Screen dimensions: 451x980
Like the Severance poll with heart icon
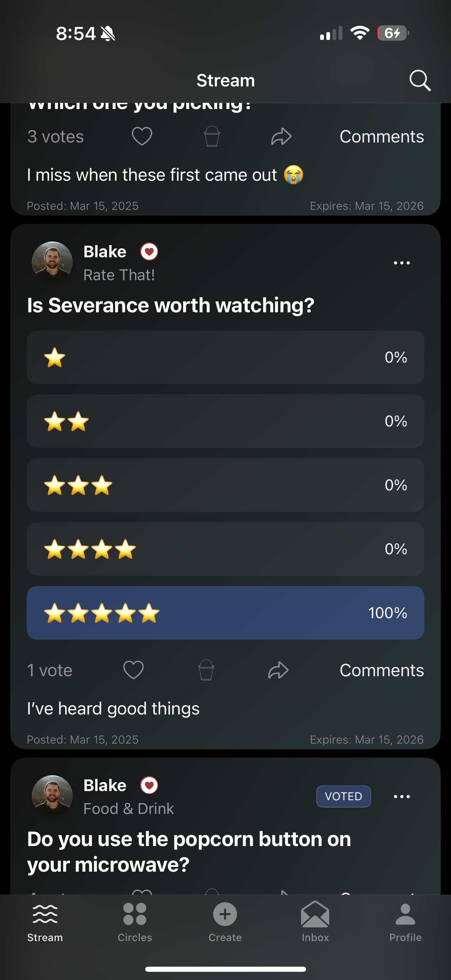(x=134, y=670)
